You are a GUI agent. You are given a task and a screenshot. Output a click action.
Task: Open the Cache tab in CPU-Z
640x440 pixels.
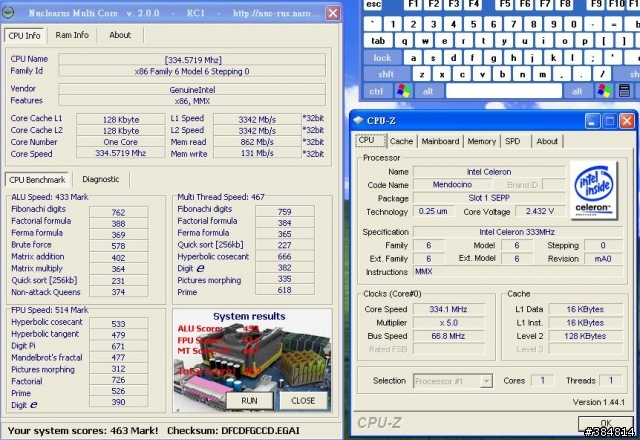pyautogui.click(x=401, y=141)
